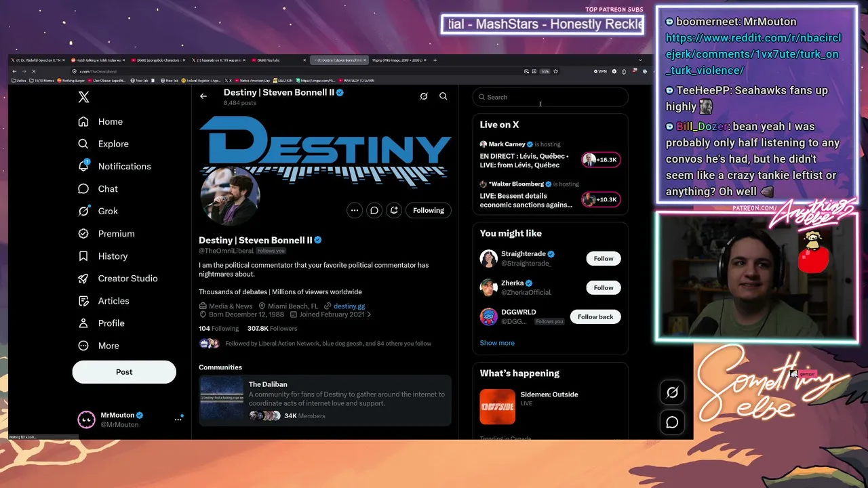Click the Post button
The width and height of the screenshot is (868, 488).
(124, 371)
